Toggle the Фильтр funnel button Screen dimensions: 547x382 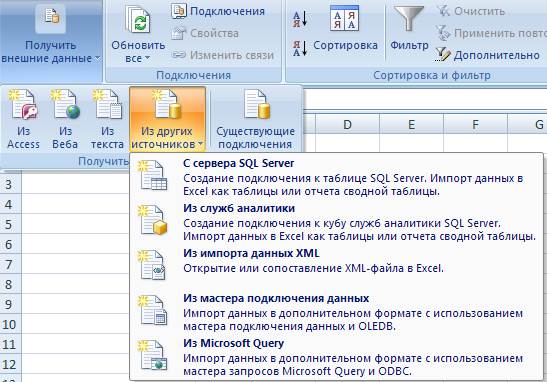click(x=409, y=30)
